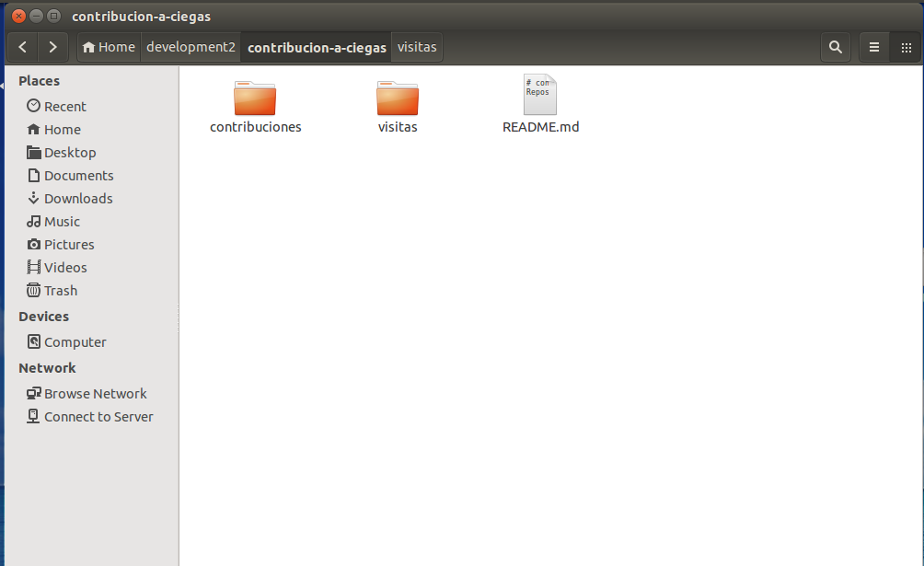Open Downloads from sidebar

click(77, 199)
